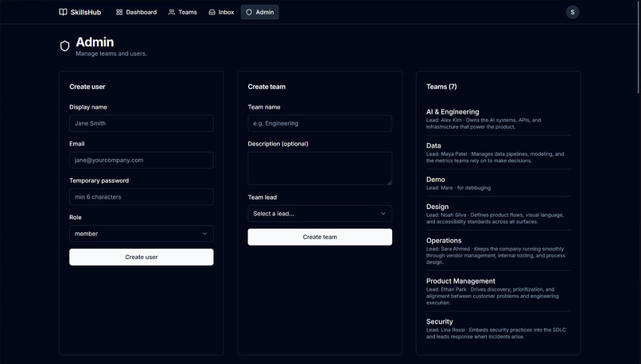
Task: Click the Lead: Alex Kim description text
Action: click(x=484, y=123)
